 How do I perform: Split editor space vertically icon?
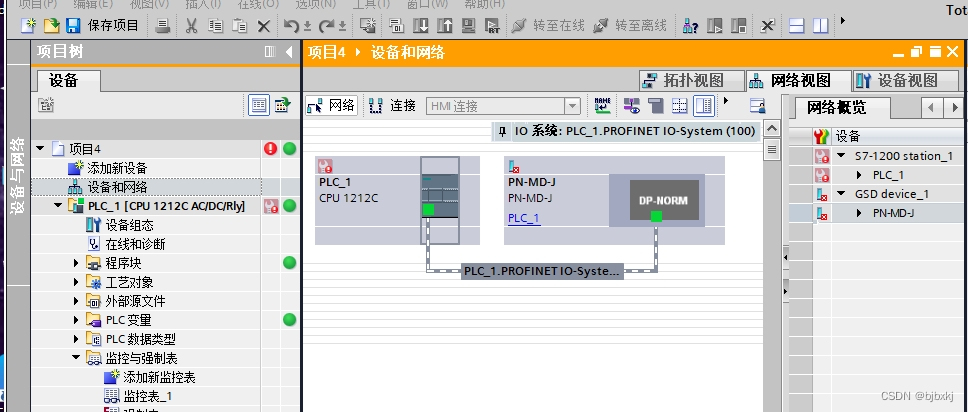pos(820,25)
